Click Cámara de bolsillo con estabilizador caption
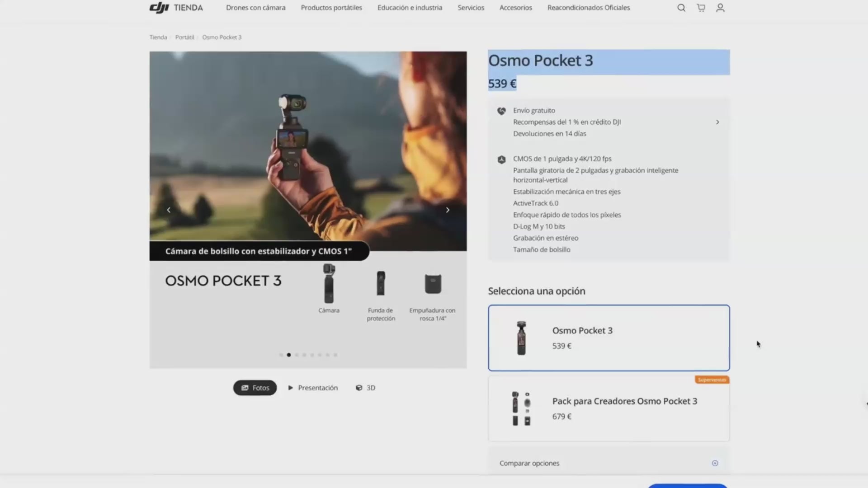868x488 pixels. click(259, 251)
